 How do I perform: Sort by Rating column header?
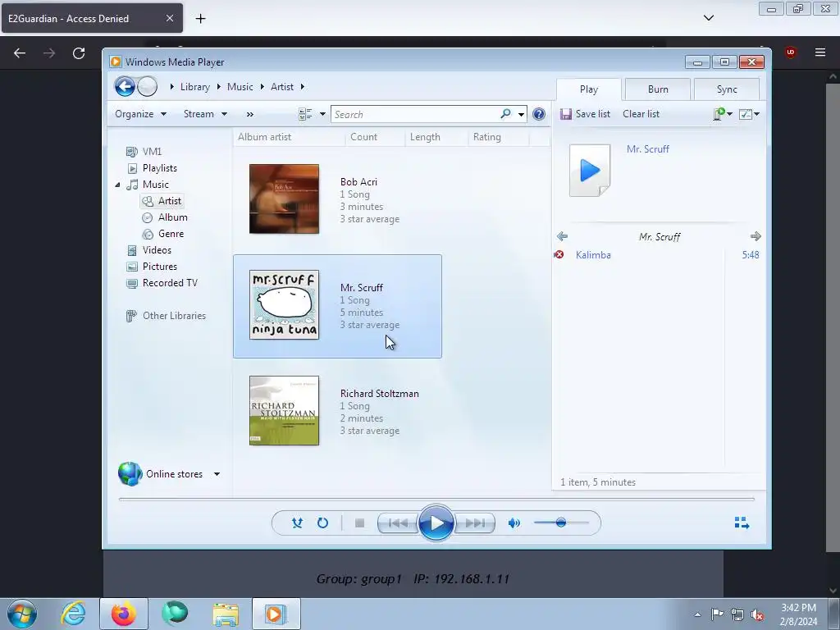pyautogui.click(x=498, y=137)
